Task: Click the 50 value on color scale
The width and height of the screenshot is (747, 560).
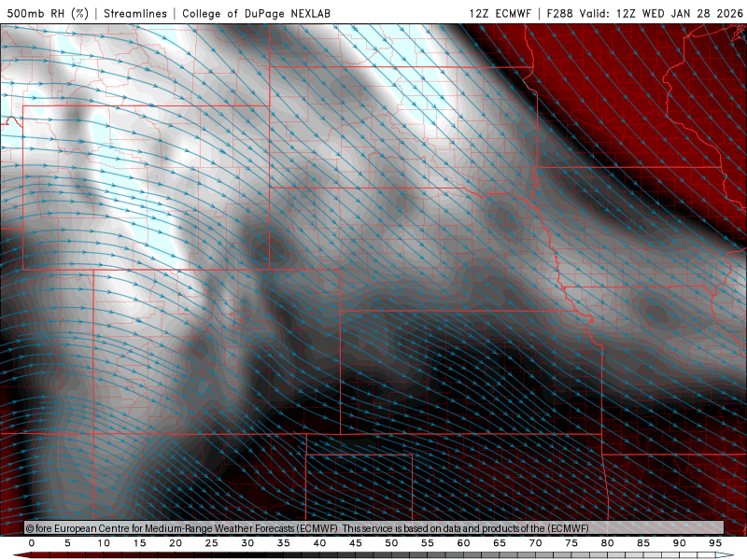Action: (391, 543)
